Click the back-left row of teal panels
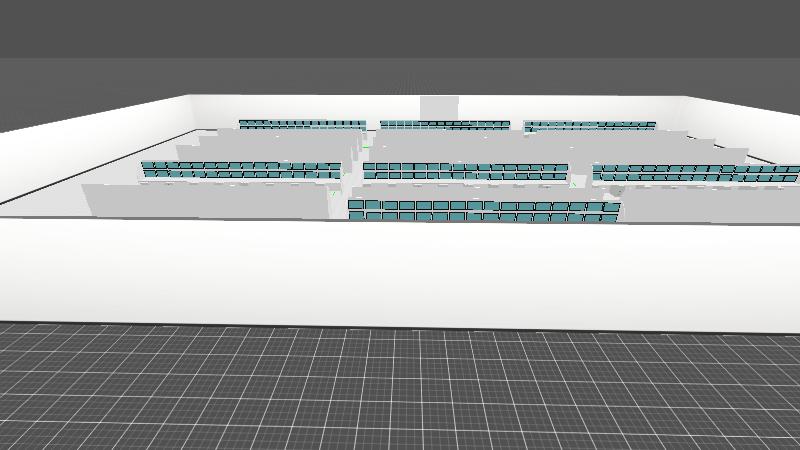This screenshot has height=450, width=800. (x=303, y=124)
